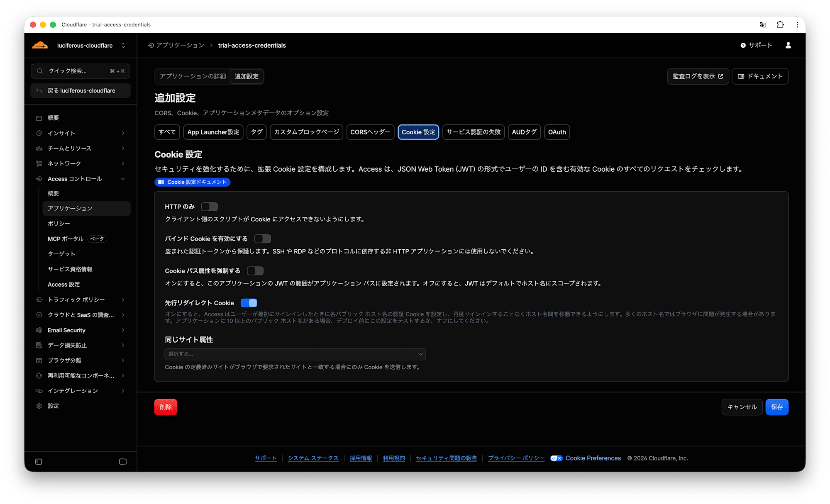This screenshot has height=504, width=830.
Task: Disable the 先行リダイレクト Cookie toggle
Action: pyautogui.click(x=249, y=303)
